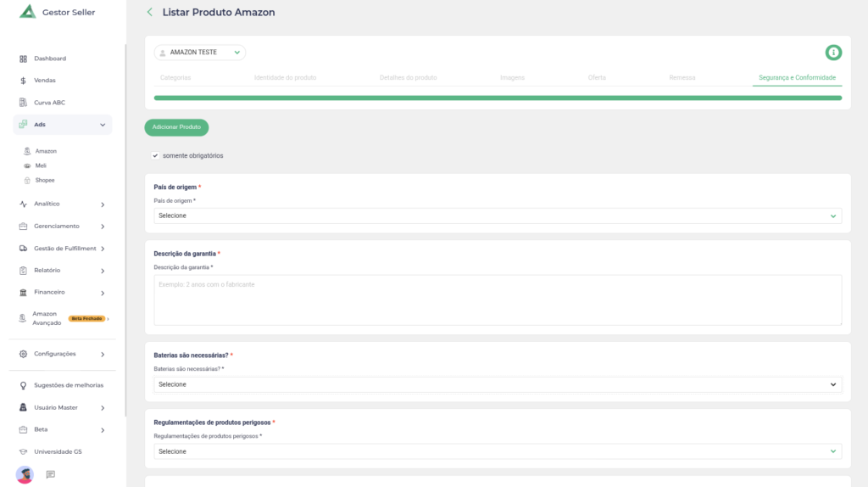Open Curva ABC sidebar icon
Viewport: 868px width, 487px height.
pyautogui.click(x=24, y=103)
